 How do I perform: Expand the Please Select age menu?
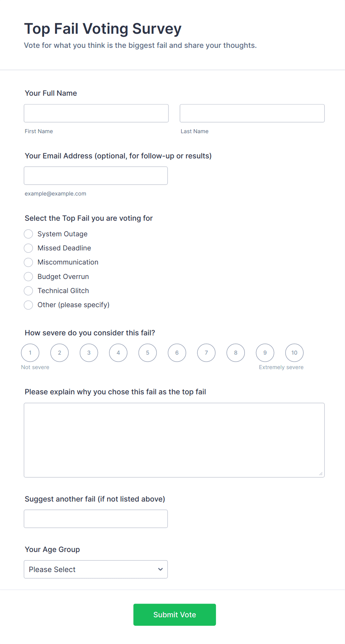click(96, 569)
